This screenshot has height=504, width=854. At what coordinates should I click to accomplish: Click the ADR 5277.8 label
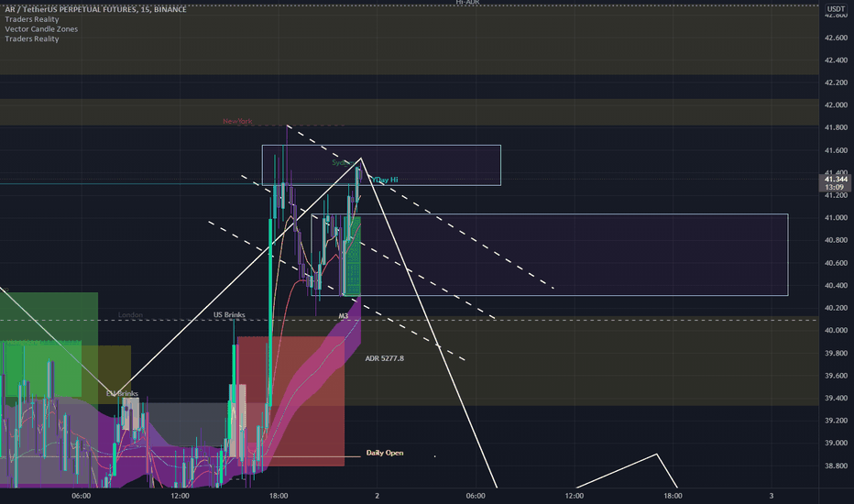pos(385,358)
